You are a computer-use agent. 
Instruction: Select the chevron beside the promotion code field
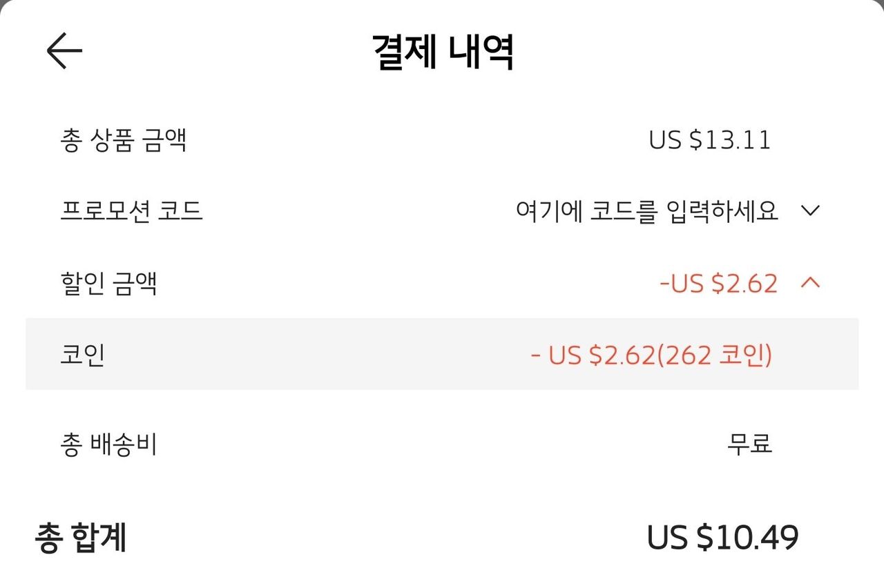pyautogui.click(x=811, y=210)
